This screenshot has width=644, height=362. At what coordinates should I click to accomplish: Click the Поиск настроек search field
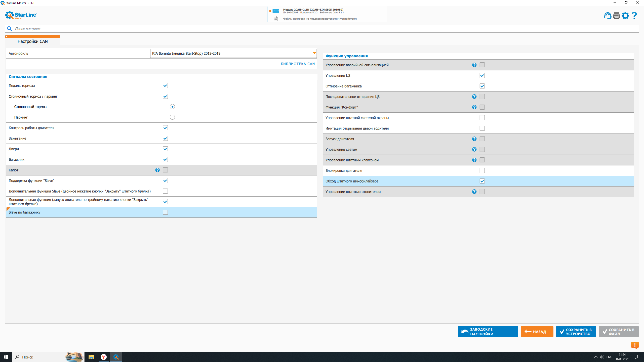tap(322, 29)
